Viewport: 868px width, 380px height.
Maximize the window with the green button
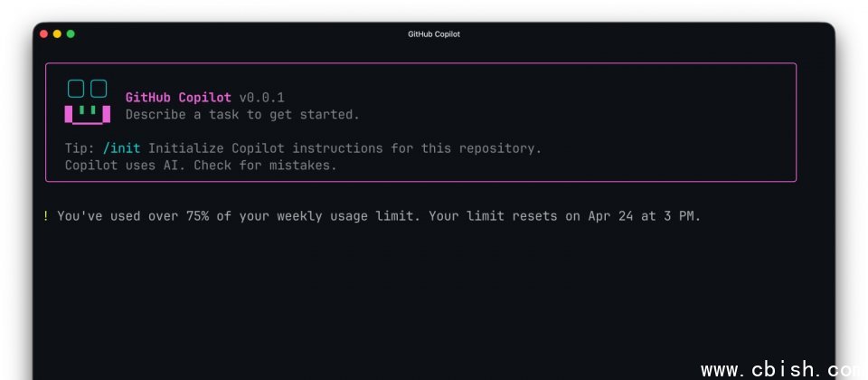pos(71,34)
